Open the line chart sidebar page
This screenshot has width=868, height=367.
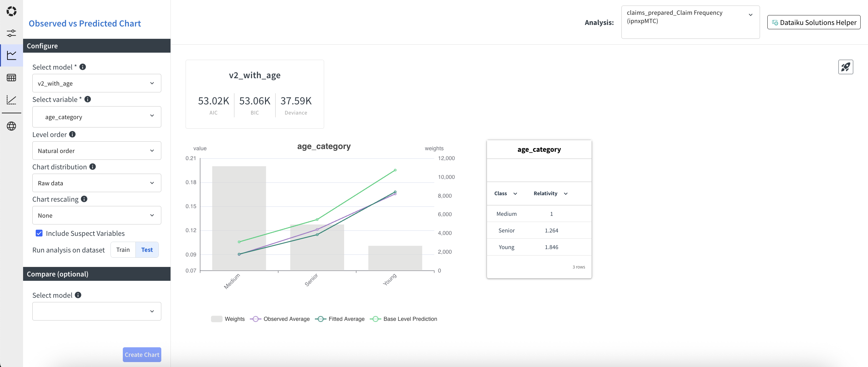pos(11,55)
